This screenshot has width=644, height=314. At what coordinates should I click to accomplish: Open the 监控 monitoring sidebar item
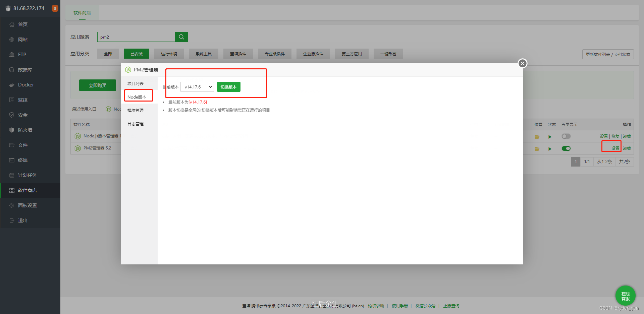pos(30,100)
